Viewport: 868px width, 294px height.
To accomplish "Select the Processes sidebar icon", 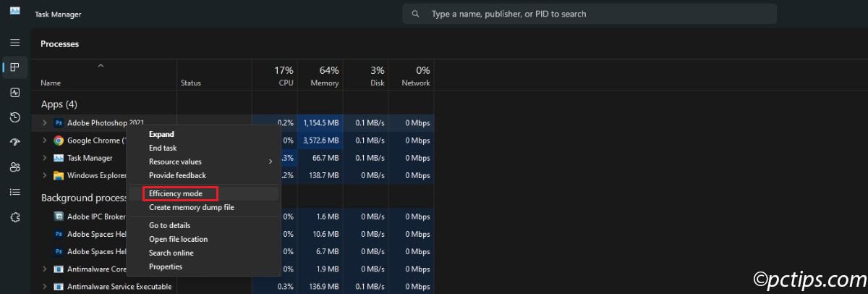I will tap(14, 67).
